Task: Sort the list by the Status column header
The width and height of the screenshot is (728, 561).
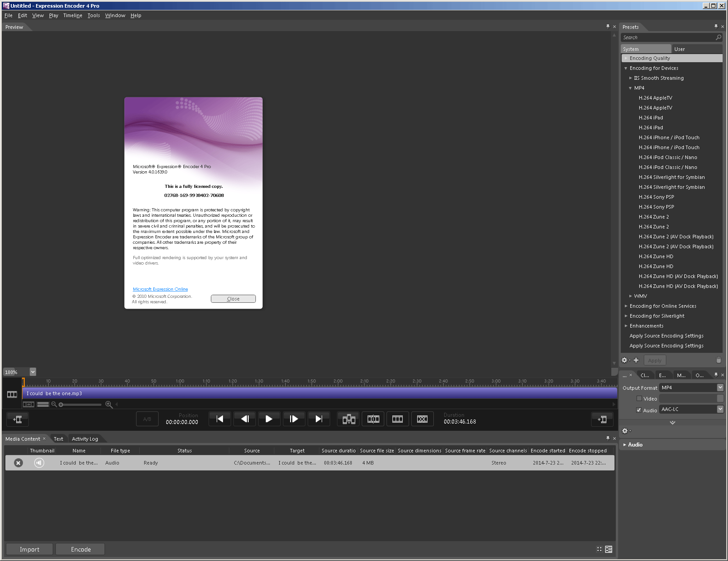Action: (x=184, y=451)
